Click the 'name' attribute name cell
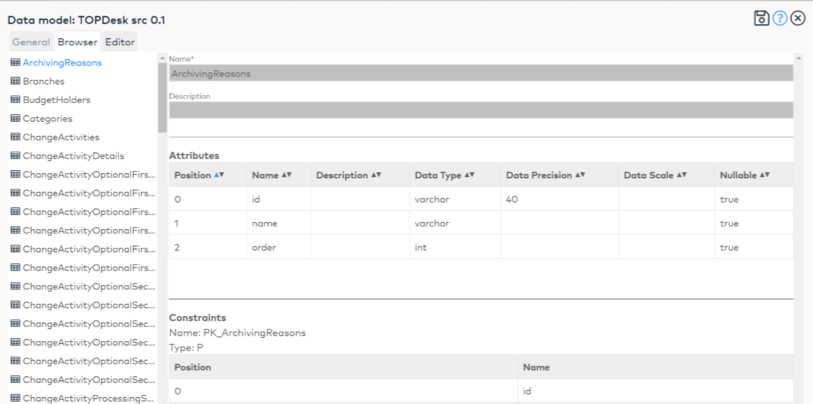The image size is (813, 404). pyautogui.click(x=278, y=224)
